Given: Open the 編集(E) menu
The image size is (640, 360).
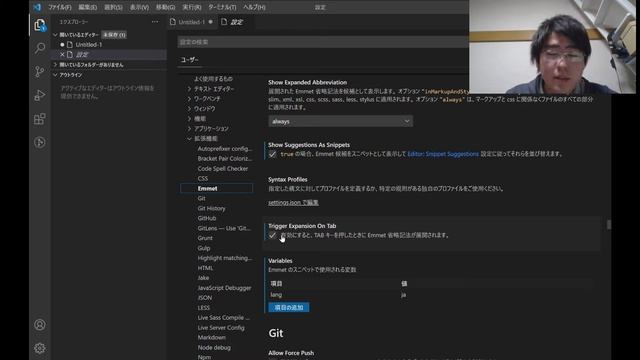Looking at the screenshot, I should [x=87, y=7].
